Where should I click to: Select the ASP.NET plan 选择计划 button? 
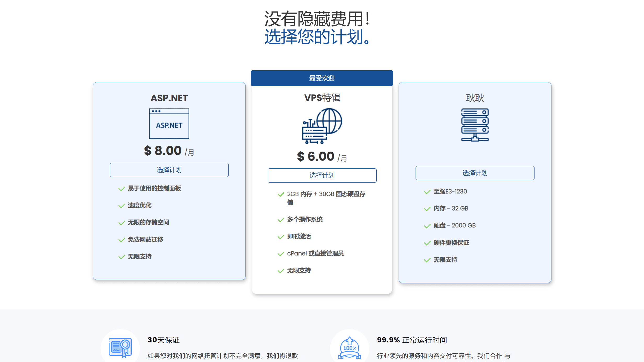point(169,170)
